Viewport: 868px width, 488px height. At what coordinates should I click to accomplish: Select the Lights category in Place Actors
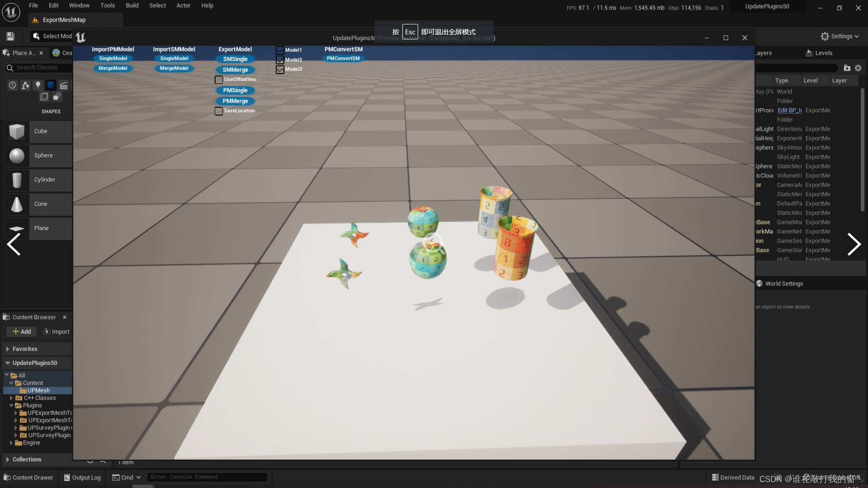(x=38, y=85)
